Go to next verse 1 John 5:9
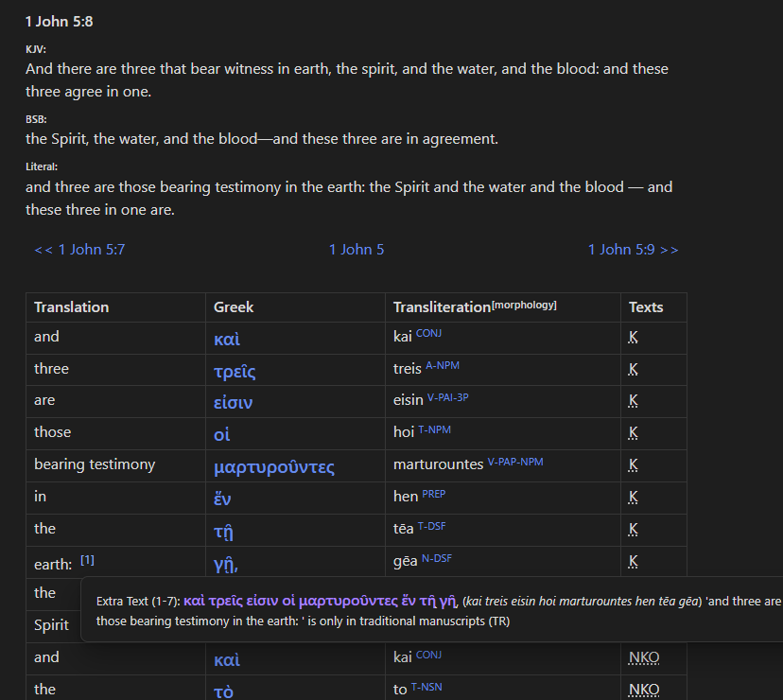The width and height of the screenshot is (783, 700). click(x=634, y=250)
